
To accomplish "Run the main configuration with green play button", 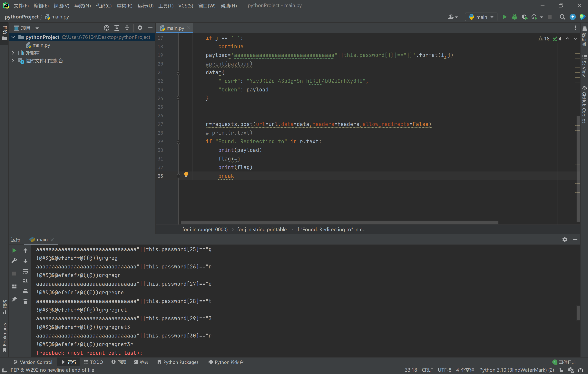I will tap(505, 17).
